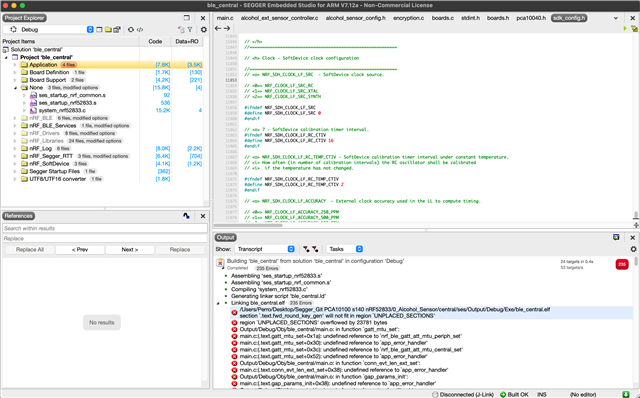Click the first red arrow icon in Output

pyautogui.click(x=306, y=249)
